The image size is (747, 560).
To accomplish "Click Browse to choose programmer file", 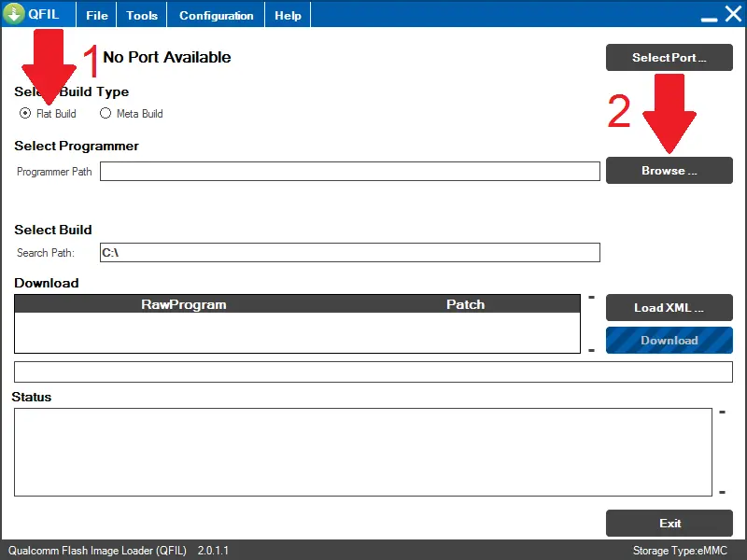I will coord(669,171).
